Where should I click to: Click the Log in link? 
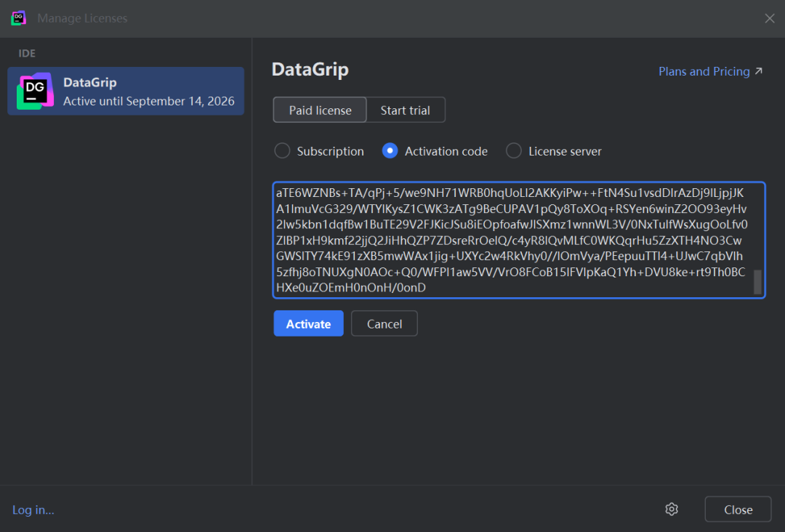coord(33,509)
